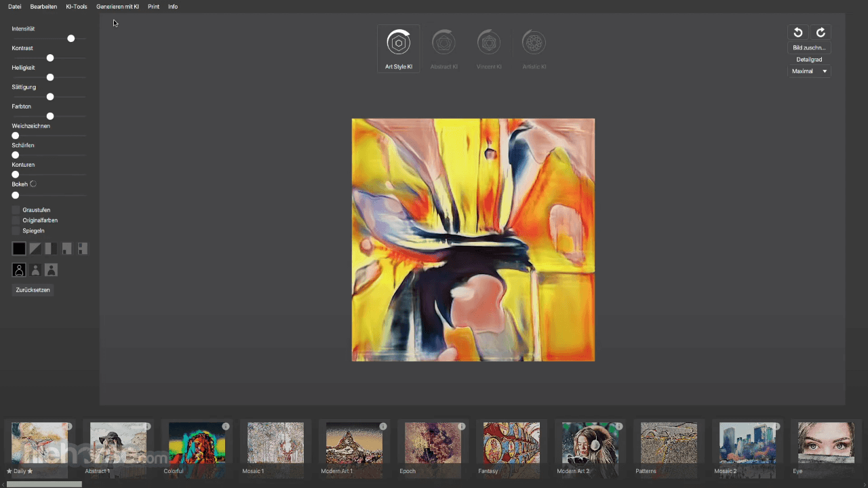The height and width of the screenshot is (488, 868).
Task: Open the KI-Tools menu
Action: [77, 7]
